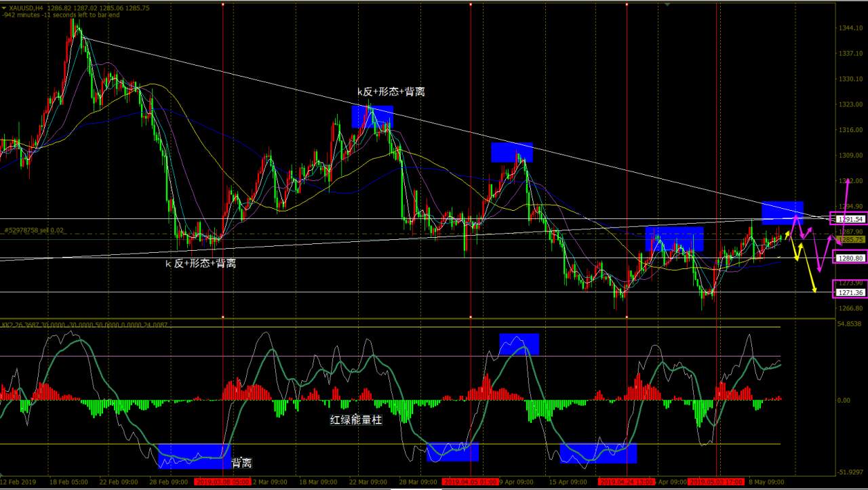Click the 1316.00 price scale value
This screenshot has width=868, height=490.
pyautogui.click(x=850, y=130)
